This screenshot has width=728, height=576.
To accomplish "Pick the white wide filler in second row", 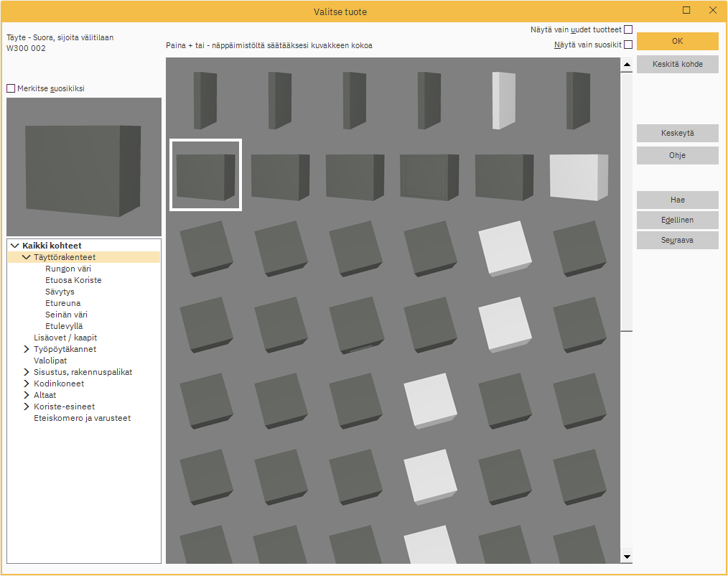I will pos(578,177).
